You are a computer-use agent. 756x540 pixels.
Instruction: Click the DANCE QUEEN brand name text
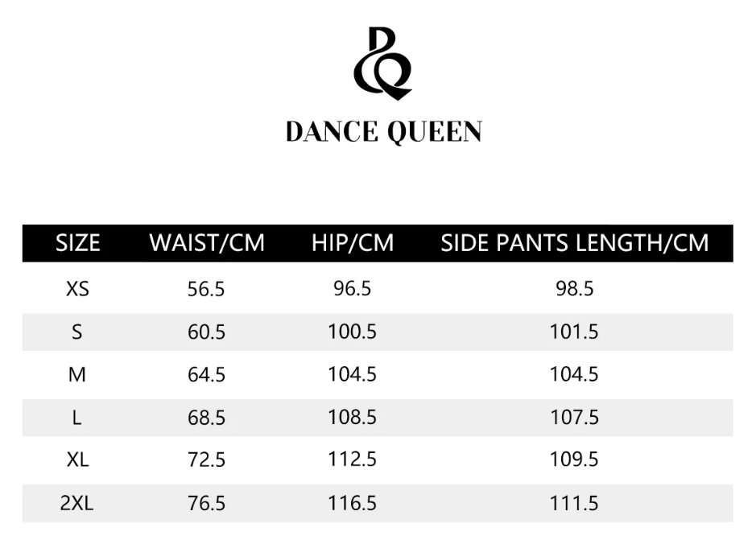click(383, 131)
